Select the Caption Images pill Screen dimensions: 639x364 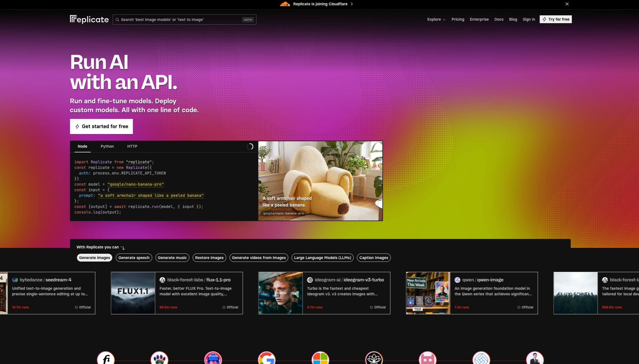pyautogui.click(x=374, y=258)
